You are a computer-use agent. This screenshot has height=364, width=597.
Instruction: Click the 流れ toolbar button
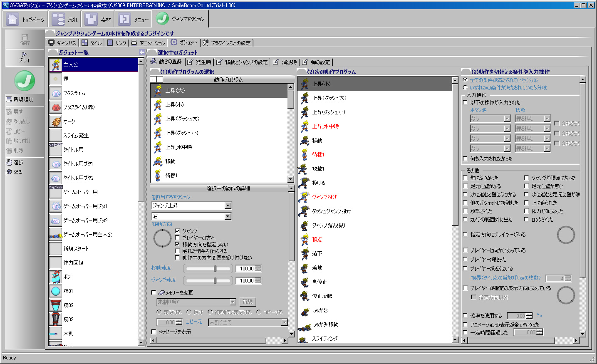pyautogui.click(x=65, y=19)
